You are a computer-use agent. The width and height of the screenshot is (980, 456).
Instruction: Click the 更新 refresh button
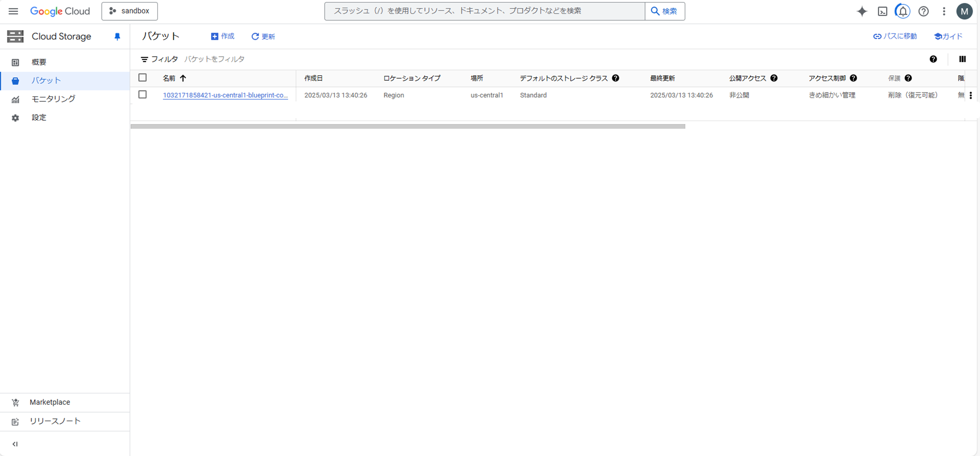[x=263, y=36]
